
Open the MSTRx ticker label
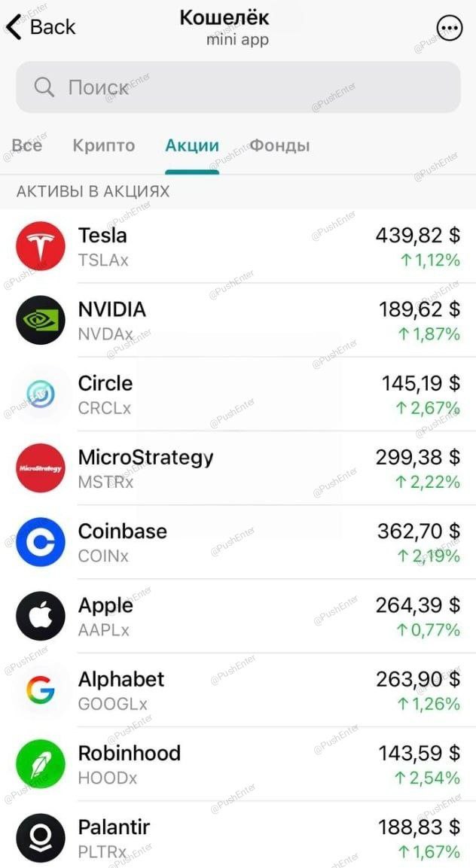105,482
